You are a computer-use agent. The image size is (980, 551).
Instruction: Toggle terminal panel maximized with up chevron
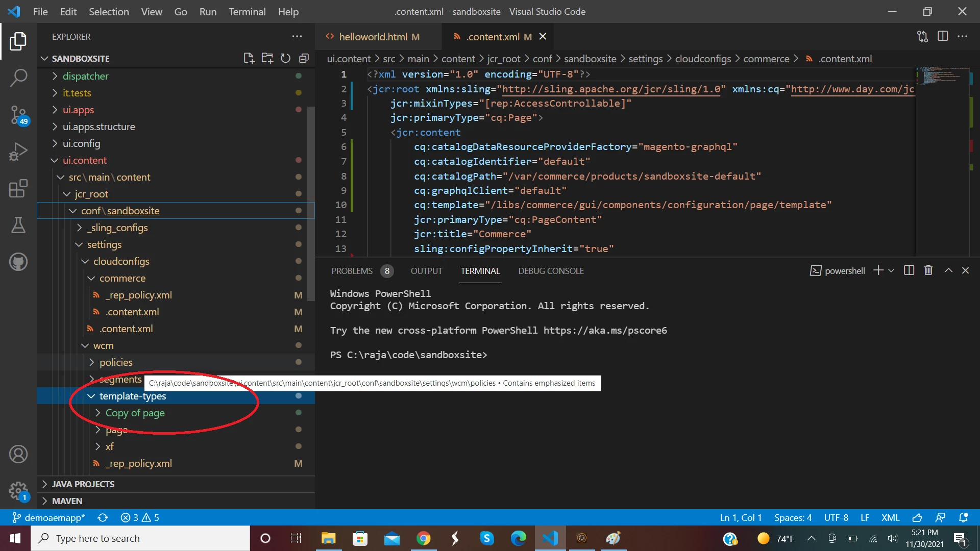948,270
